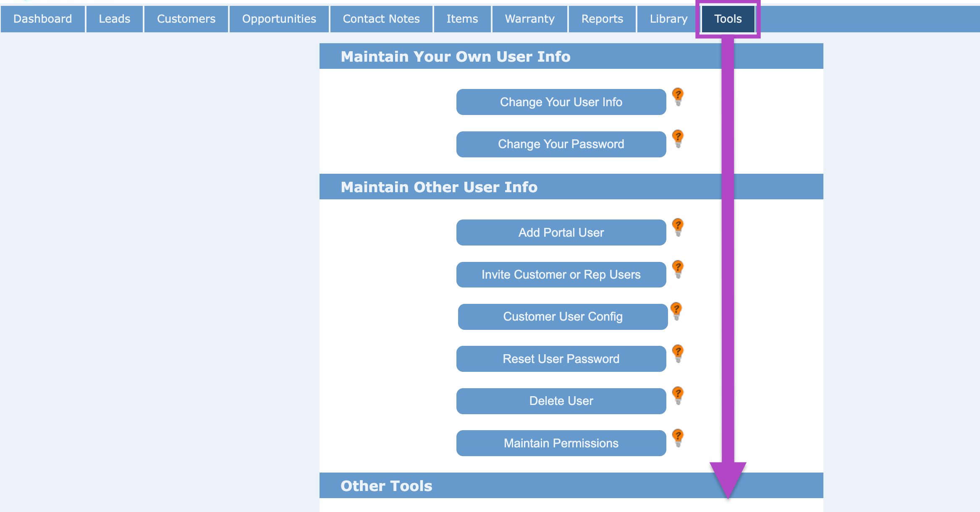Image resolution: width=980 pixels, height=512 pixels.
Task: Click the Delete User button
Action: click(561, 401)
